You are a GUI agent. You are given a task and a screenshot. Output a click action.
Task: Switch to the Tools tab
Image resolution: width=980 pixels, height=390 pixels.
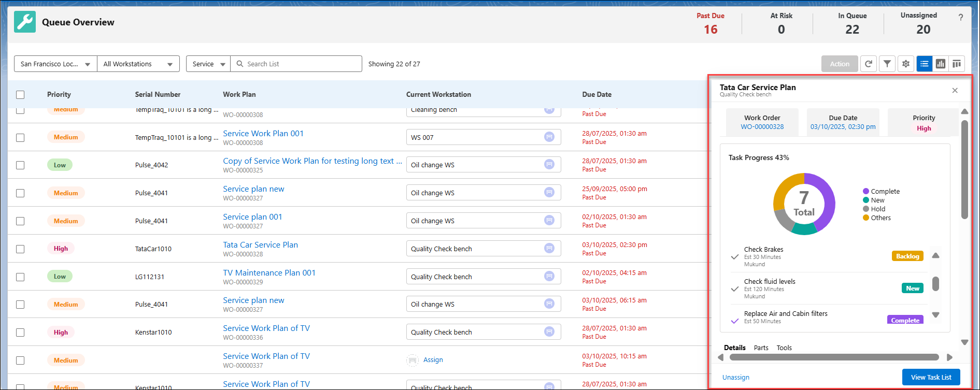click(x=784, y=348)
